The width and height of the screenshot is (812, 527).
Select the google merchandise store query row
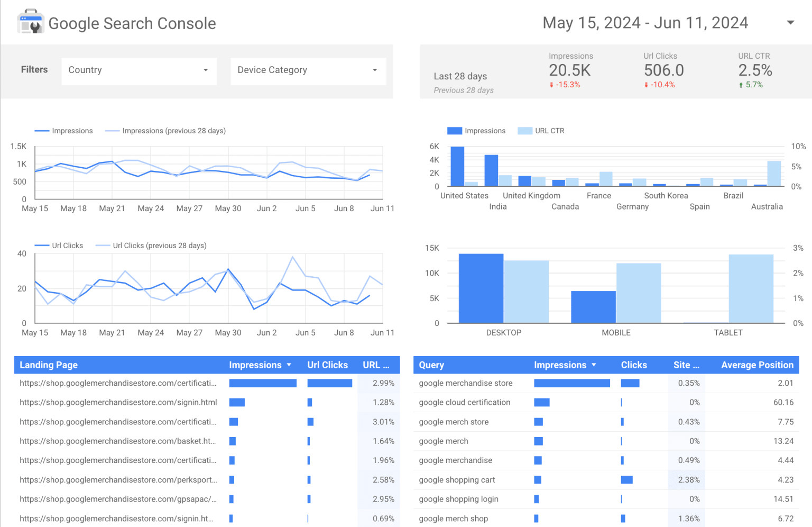pyautogui.click(x=465, y=383)
